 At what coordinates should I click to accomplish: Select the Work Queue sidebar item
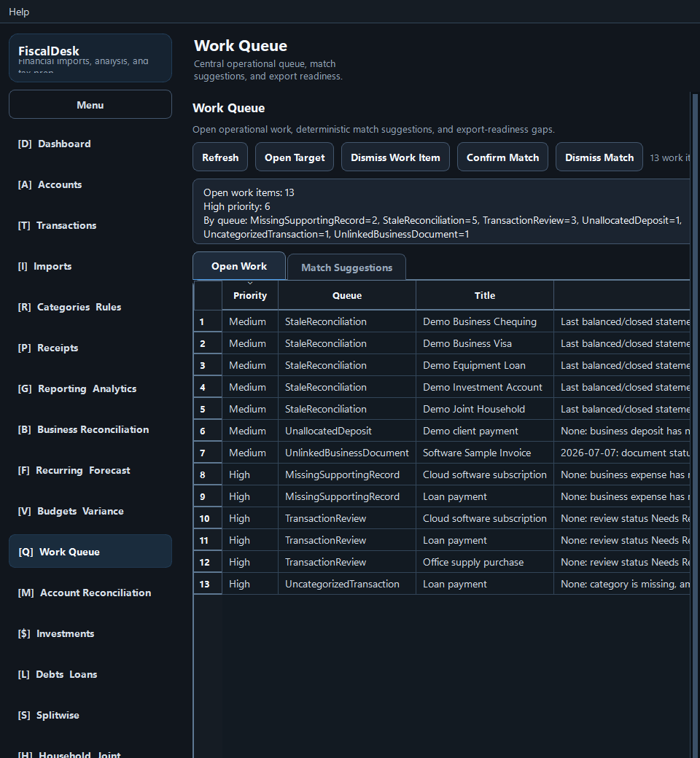tap(90, 552)
